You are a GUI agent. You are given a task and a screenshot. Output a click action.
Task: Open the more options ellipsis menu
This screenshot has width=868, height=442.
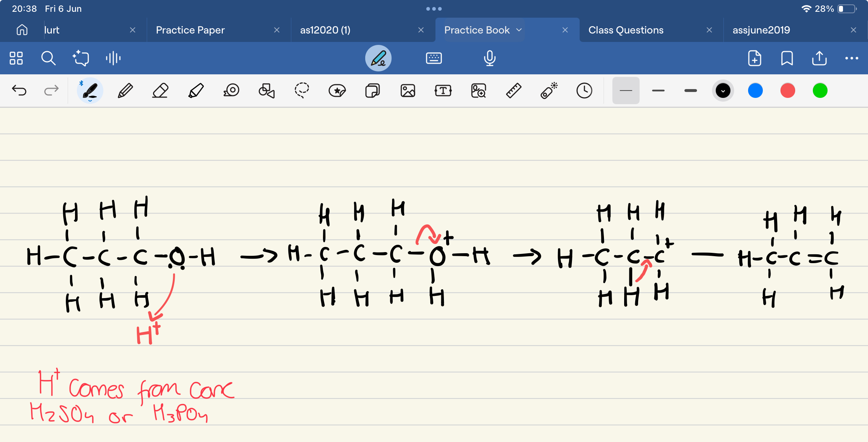click(852, 58)
